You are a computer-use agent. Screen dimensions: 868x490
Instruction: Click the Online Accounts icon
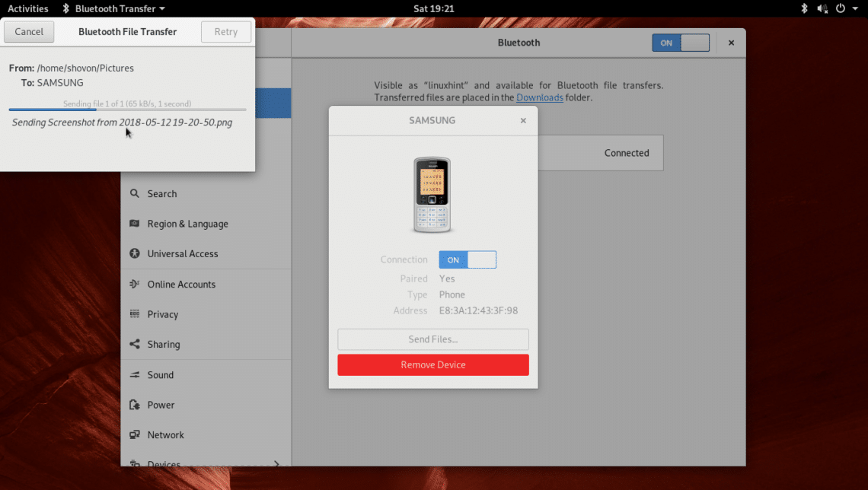(134, 284)
